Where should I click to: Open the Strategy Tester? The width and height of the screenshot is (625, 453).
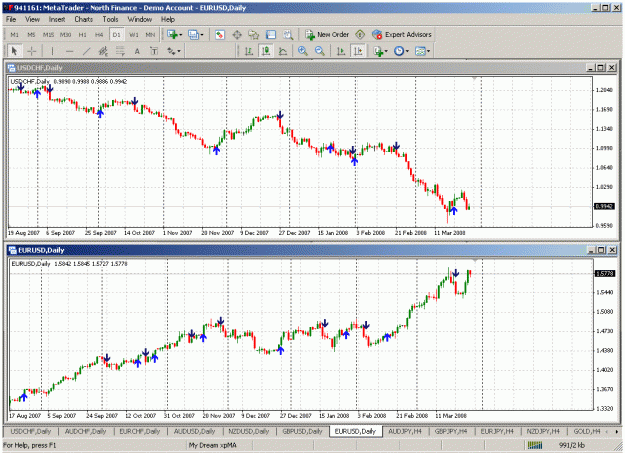tap(288, 35)
